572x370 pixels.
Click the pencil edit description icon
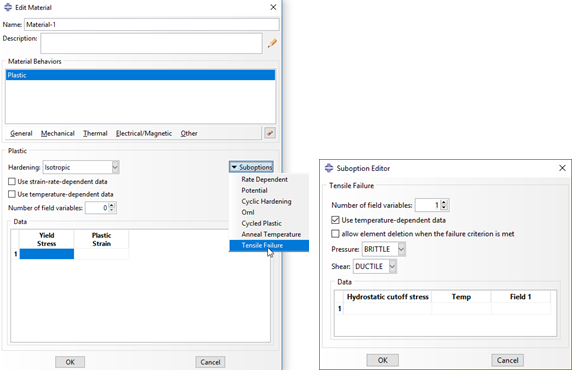coord(272,43)
